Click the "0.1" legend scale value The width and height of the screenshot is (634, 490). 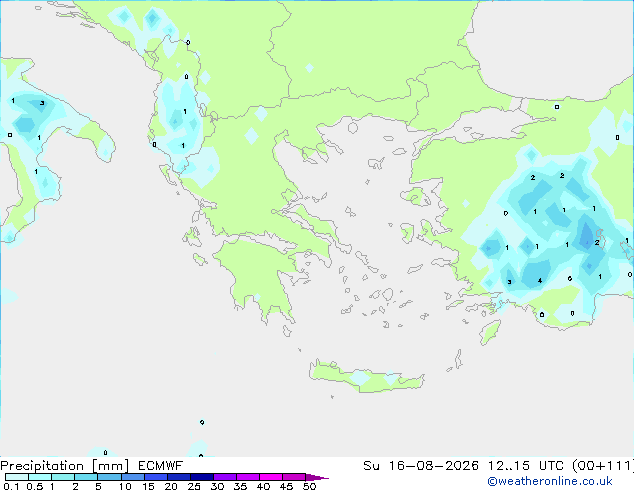click(x=10, y=486)
